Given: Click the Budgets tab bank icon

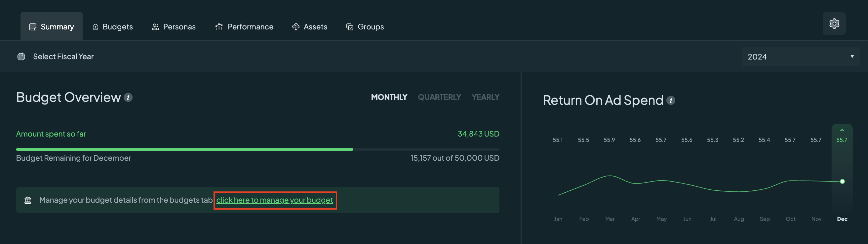Looking at the screenshot, I should [95, 27].
